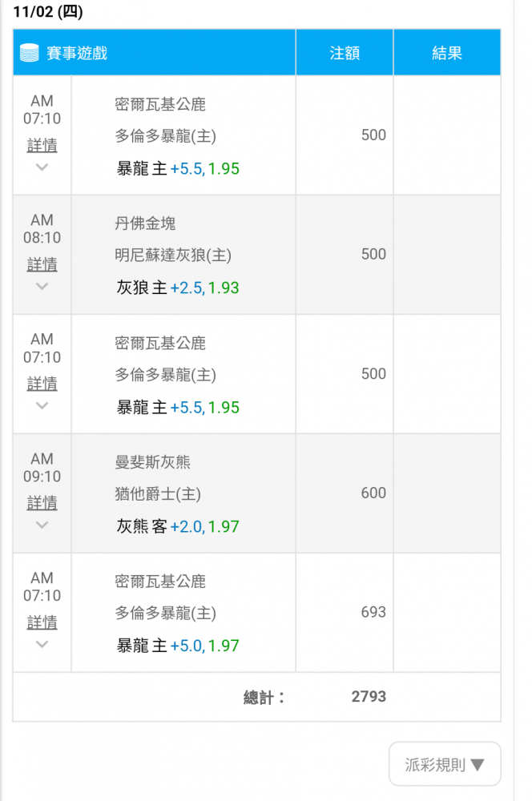
Task: Select odds 灰狼 主 +2.5, 1.93
Action: [x=178, y=288]
